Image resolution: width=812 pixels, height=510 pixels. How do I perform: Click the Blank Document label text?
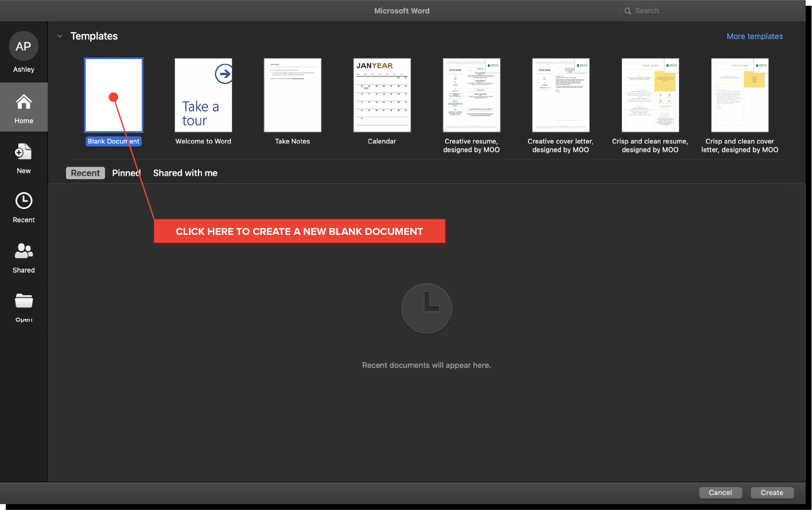[114, 141]
